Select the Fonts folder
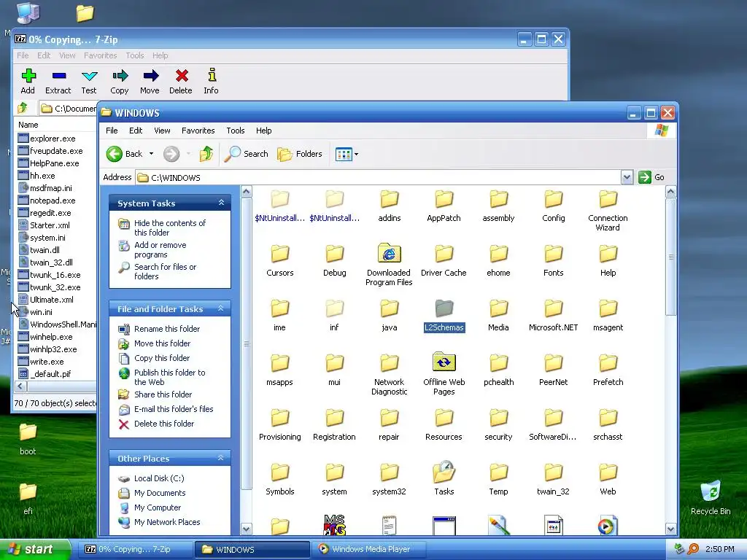Screen dimensions: 747x560 [554, 260]
